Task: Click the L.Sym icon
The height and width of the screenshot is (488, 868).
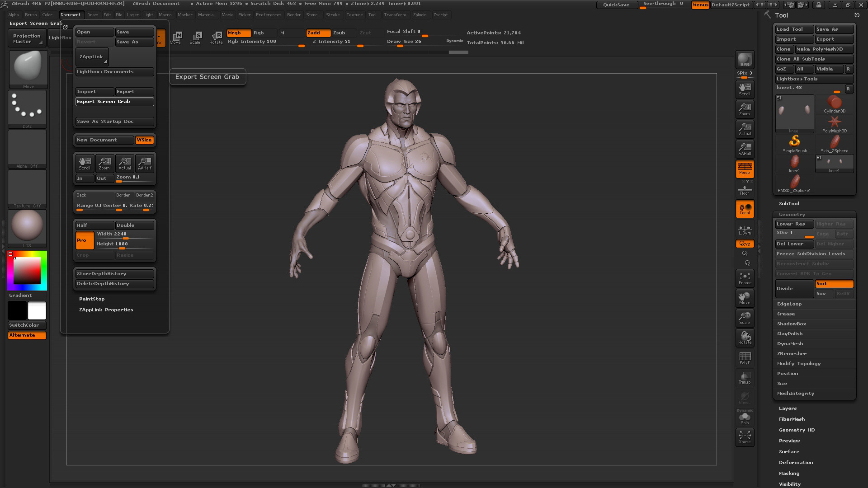Action: tap(745, 230)
